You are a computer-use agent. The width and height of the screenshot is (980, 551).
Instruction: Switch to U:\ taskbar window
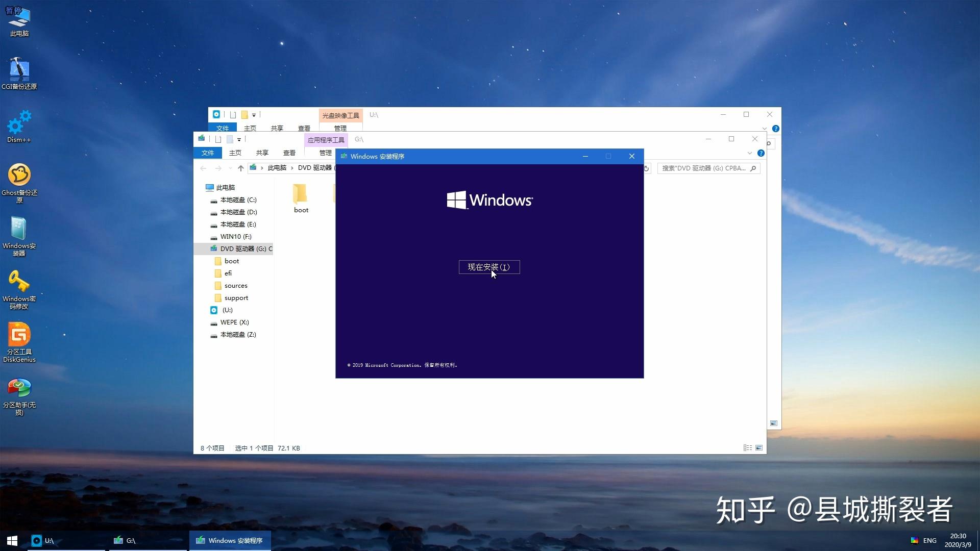coord(66,540)
